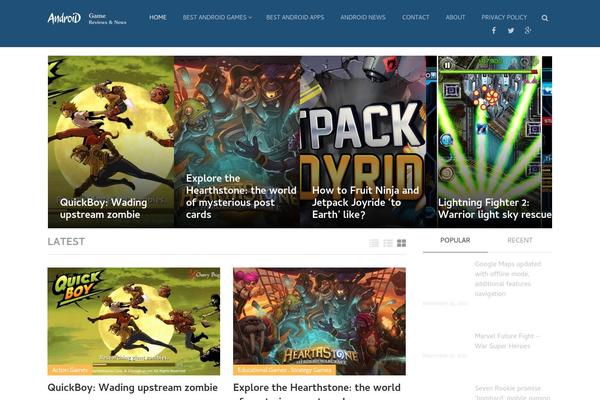This screenshot has height=400, width=600.
Task: Open the Google Plus icon
Action: point(528,31)
